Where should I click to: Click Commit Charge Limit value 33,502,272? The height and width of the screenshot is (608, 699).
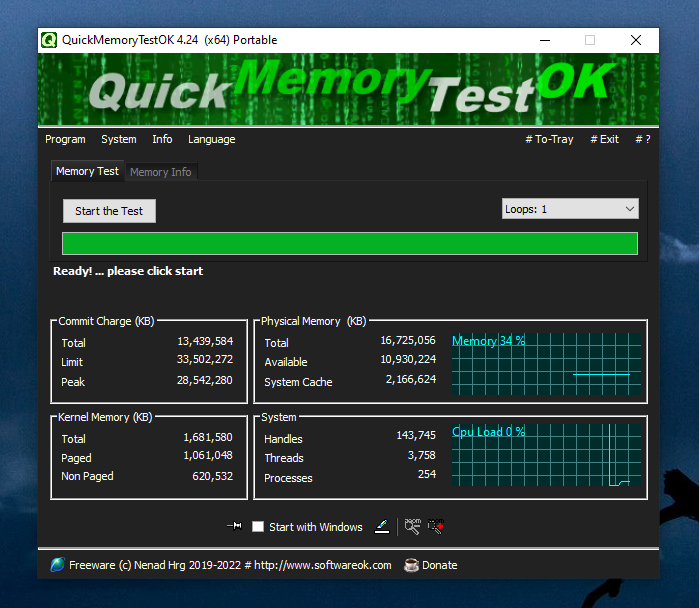point(205,359)
